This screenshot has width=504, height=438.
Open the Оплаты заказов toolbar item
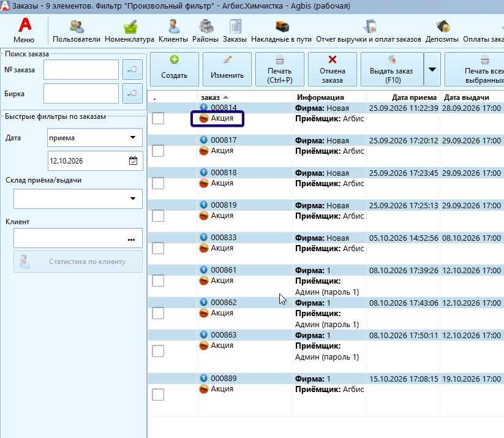[x=483, y=31]
